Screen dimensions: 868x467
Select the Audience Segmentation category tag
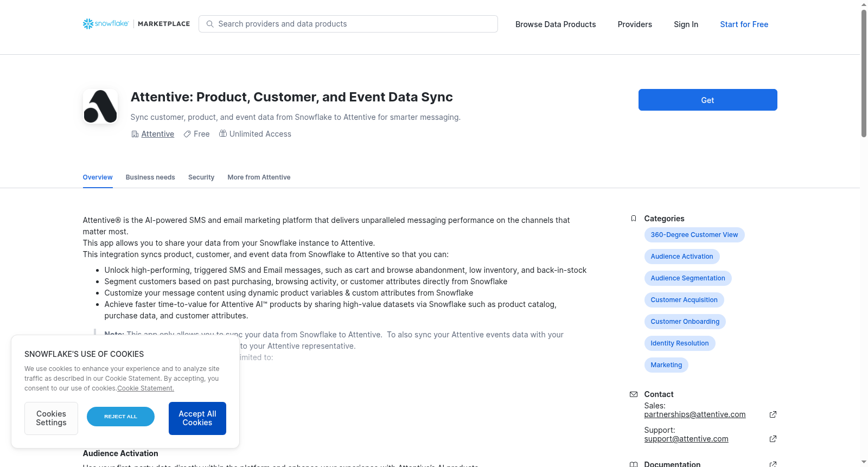click(x=688, y=278)
